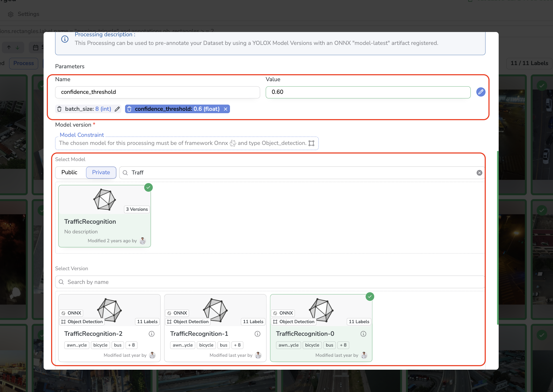This screenshot has height=392, width=553.
Task: Click the green checkmark on the TrafficRecognition model card
Action: [x=148, y=187]
